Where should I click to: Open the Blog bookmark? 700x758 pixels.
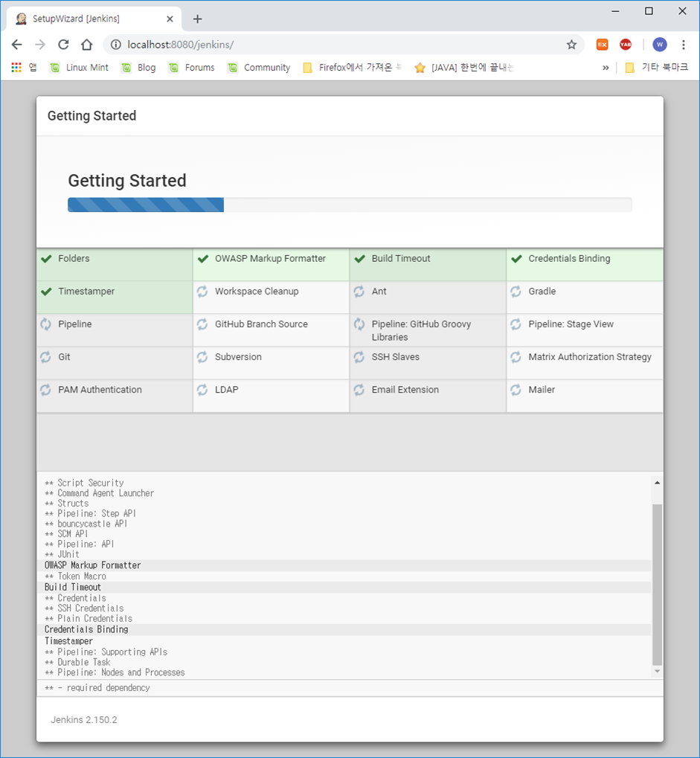click(x=139, y=67)
